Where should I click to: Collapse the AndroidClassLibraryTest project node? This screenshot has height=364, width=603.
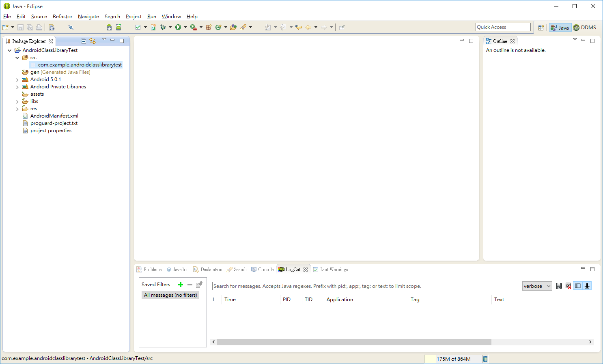(10, 50)
